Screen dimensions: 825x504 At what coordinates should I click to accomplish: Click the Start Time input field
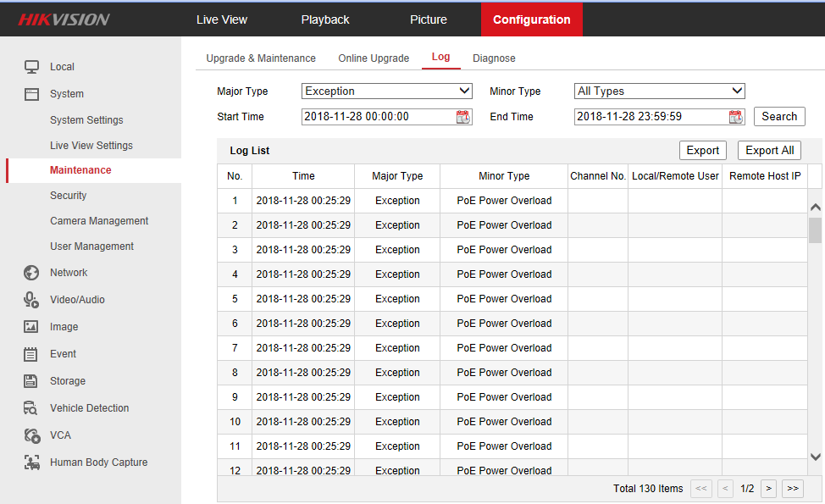pyautogui.click(x=378, y=117)
